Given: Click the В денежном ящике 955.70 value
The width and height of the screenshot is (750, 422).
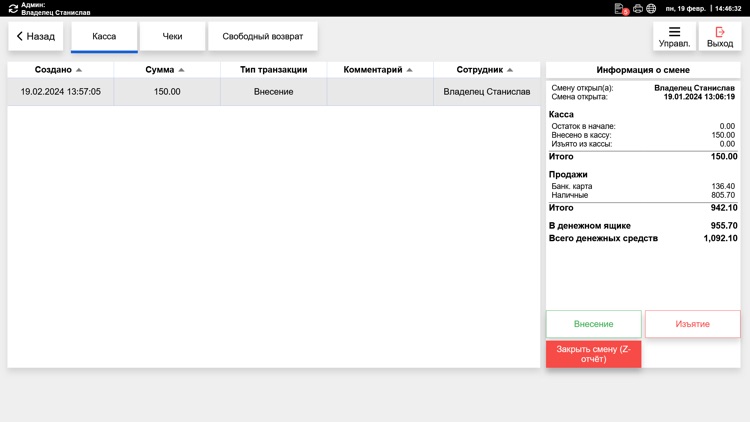Looking at the screenshot, I should tap(724, 225).
